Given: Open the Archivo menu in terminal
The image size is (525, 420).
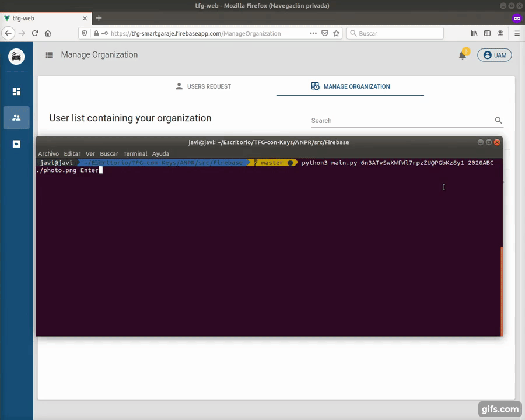Looking at the screenshot, I should [x=48, y=154].
